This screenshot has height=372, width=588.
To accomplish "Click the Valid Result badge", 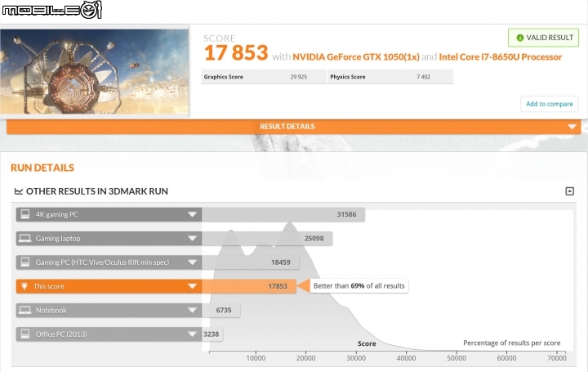I will 543,38.
